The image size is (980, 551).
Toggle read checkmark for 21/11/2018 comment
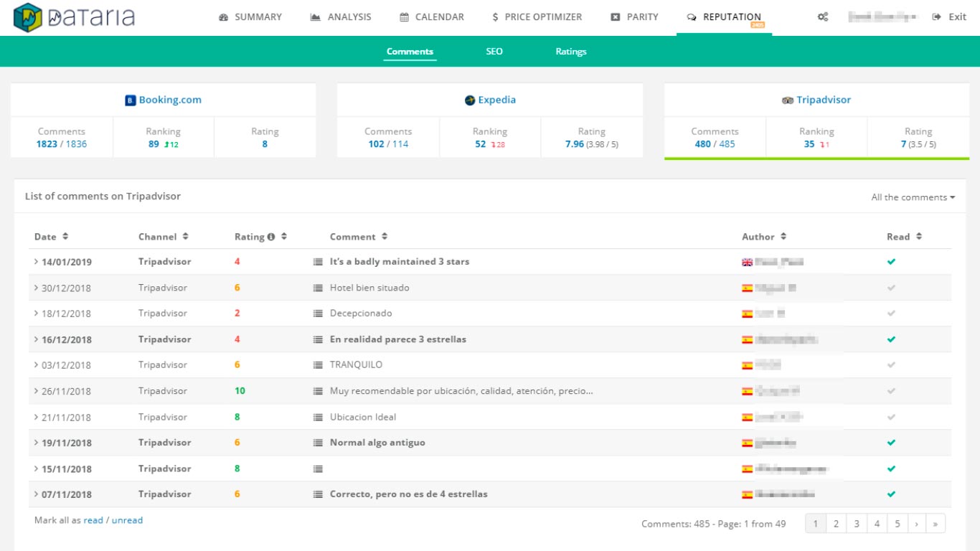pyautogui.click(x=891, y=417)
